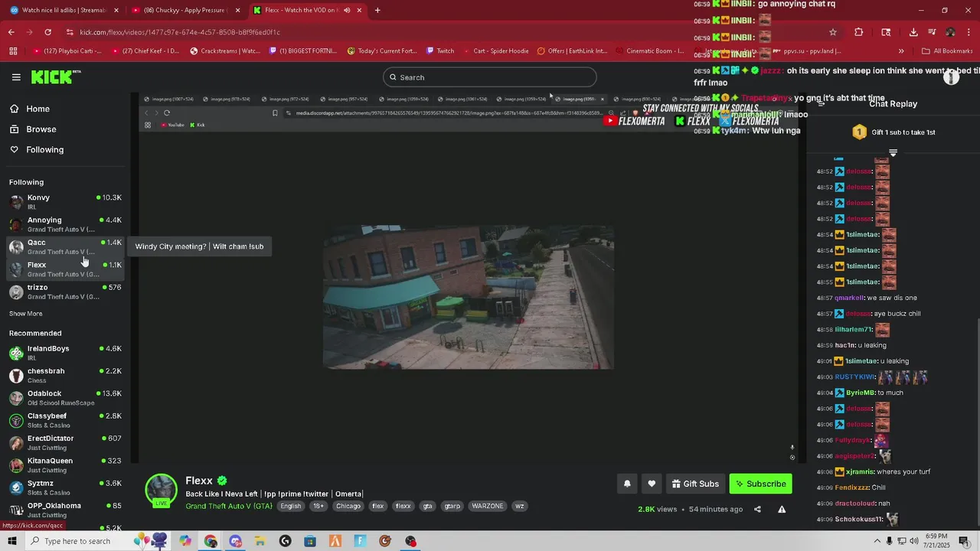Open Copilot icon on the taskbar
This screenshot has width=980, height=551.
185,541
